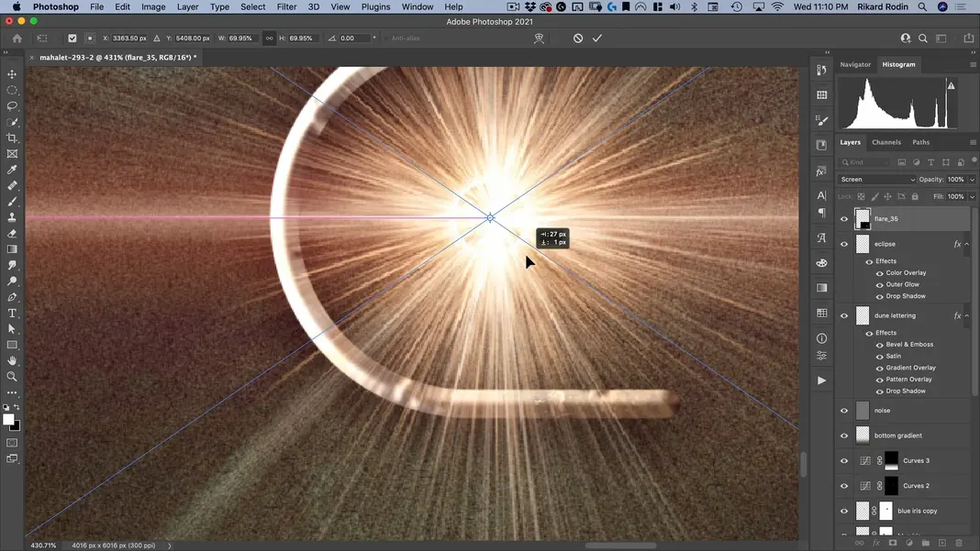Click the rotation angle field
The image size is (980, 551).
click(x=354, y=39)
